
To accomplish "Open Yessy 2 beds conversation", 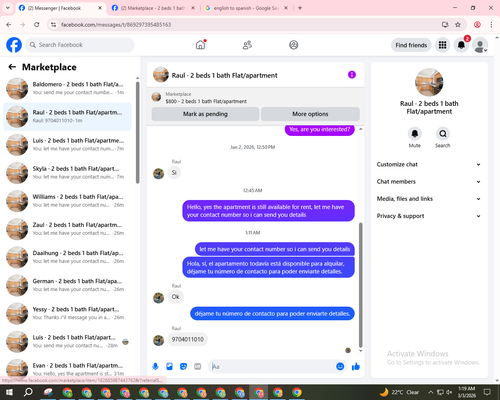I will click(67, 314).
